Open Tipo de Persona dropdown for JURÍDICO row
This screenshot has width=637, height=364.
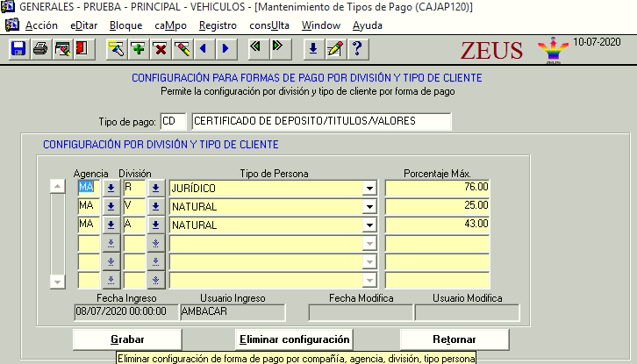pos(369,188)
